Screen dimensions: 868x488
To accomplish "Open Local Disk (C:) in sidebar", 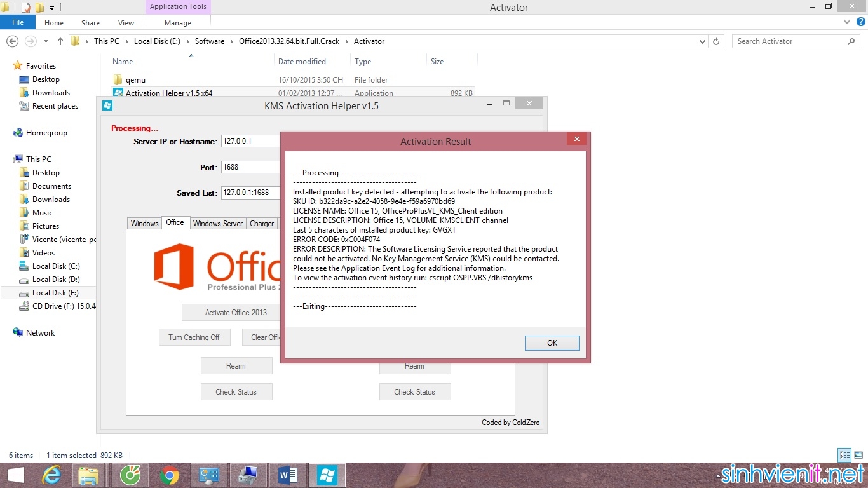I will point(56,266).
